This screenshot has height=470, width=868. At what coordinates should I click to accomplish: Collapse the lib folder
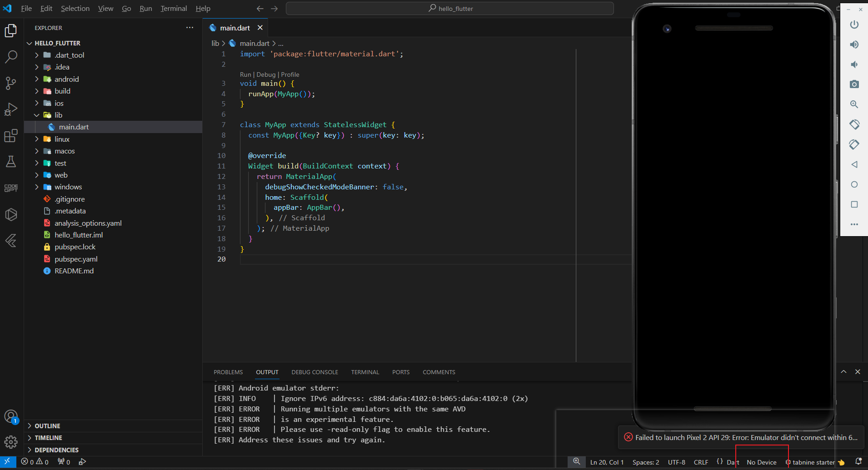(37, 115)
